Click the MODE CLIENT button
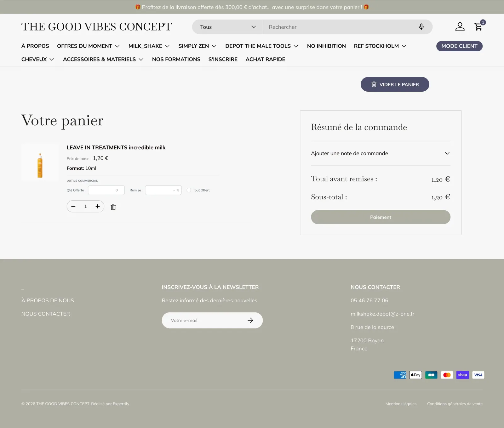This screenshot has width=504, height=428. pyautogui.click(x=459, y=46)
